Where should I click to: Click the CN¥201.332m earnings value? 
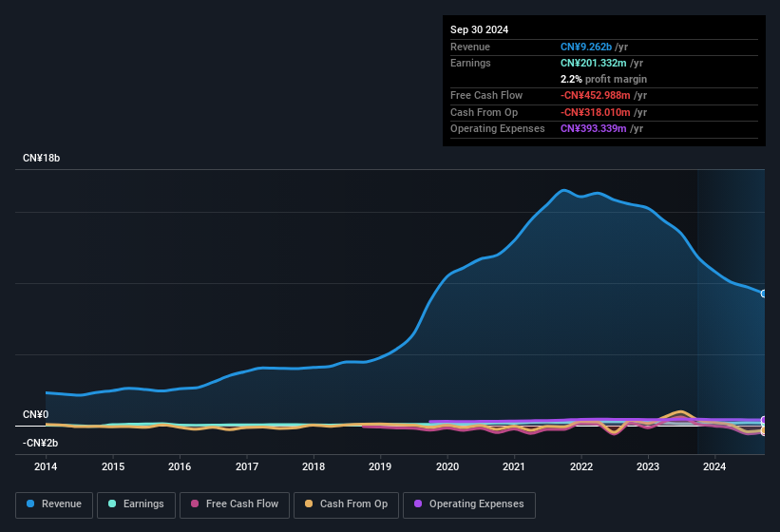pyautogui.click(x=594, y=63)
